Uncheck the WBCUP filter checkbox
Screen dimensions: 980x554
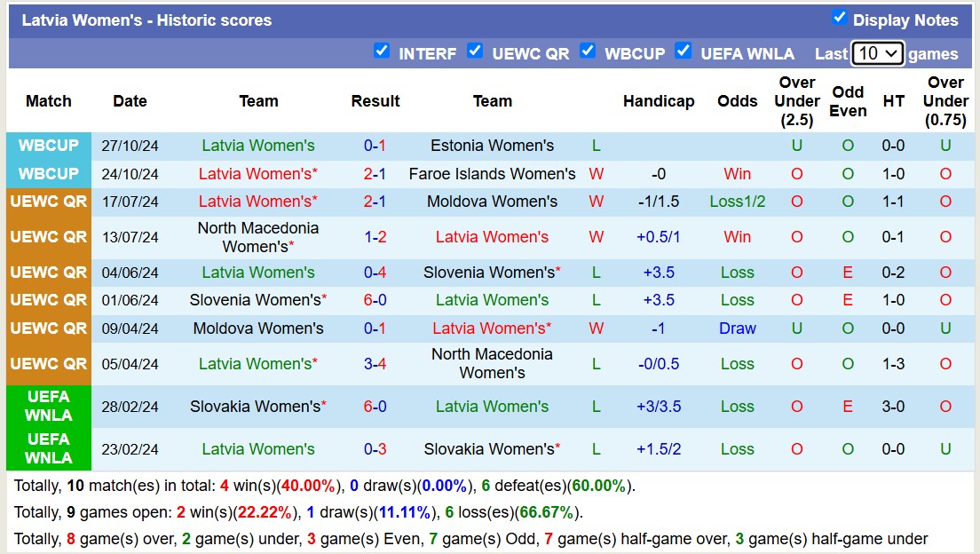(x=588, y=52)
